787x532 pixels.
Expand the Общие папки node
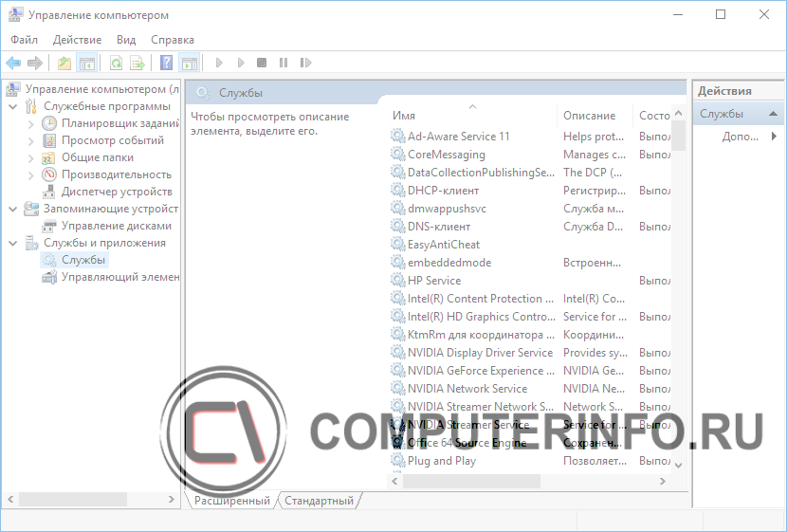click(x=31, y=157)
